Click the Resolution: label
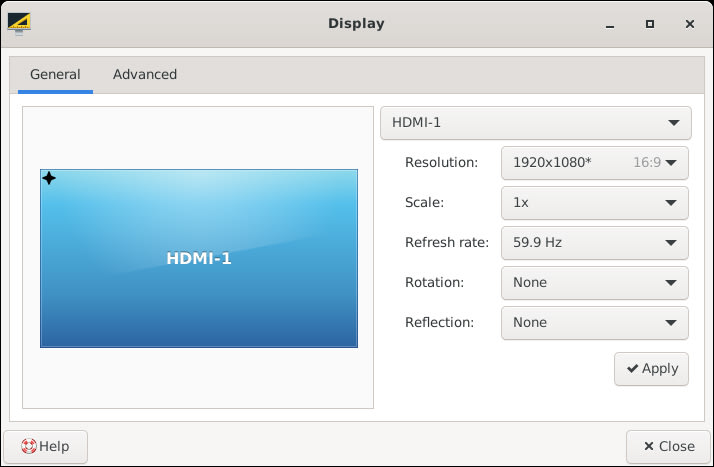This screenshot has height=467, width=714. tap(441, 163)
